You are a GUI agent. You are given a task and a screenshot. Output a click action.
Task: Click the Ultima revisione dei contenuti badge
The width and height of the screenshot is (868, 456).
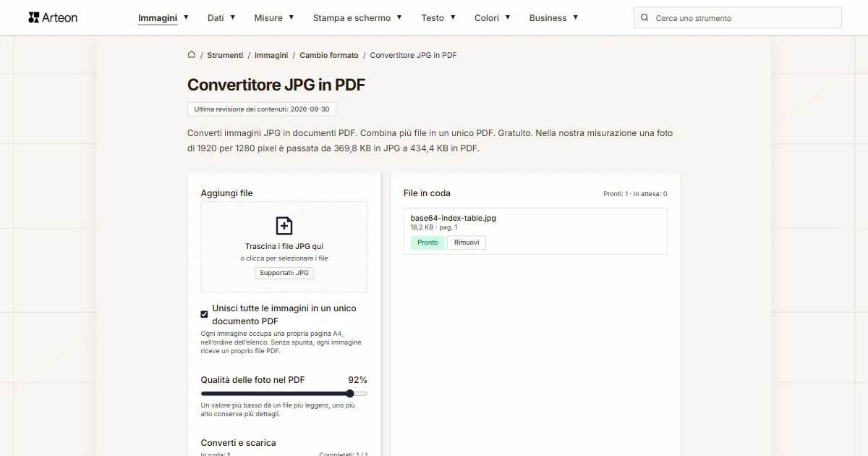(x=262, y=109)
